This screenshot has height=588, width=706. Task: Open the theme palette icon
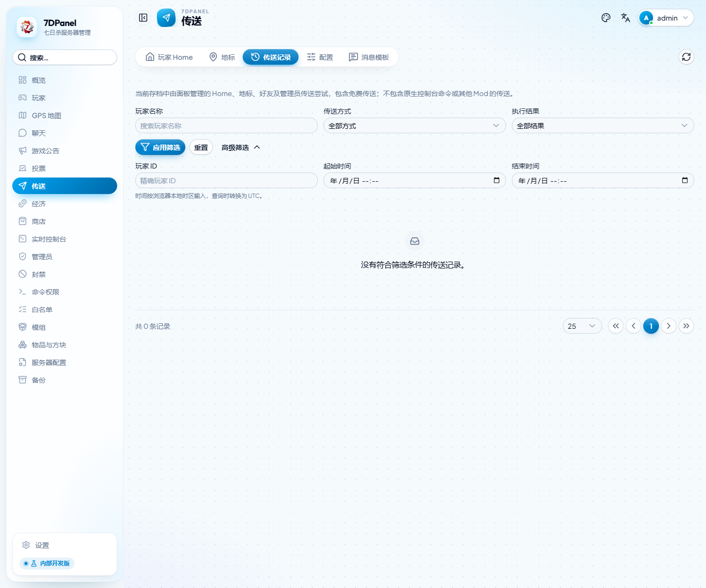[x=606, y=18]
